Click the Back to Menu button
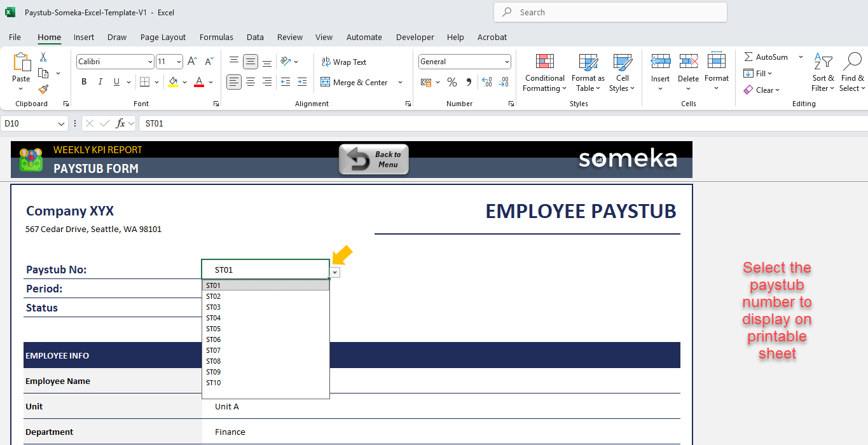This screenshot has height=445, width=868. point(374,159)
